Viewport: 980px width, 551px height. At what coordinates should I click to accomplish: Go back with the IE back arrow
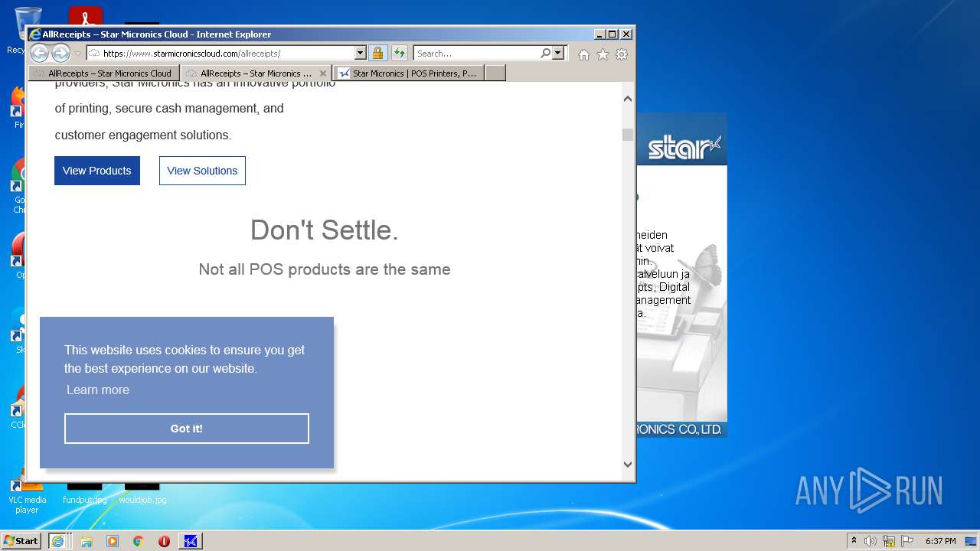[x=39, y=53]
